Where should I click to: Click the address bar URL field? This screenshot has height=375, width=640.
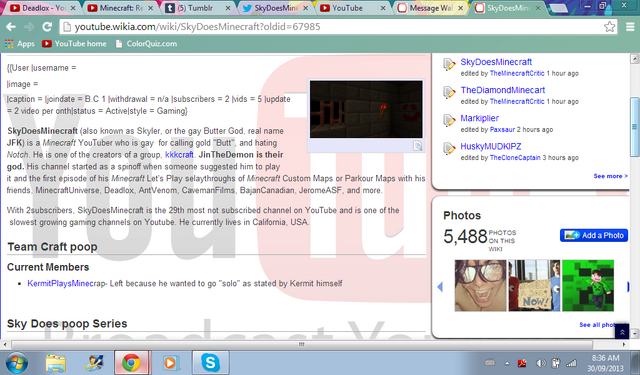(x=331, y=27)
